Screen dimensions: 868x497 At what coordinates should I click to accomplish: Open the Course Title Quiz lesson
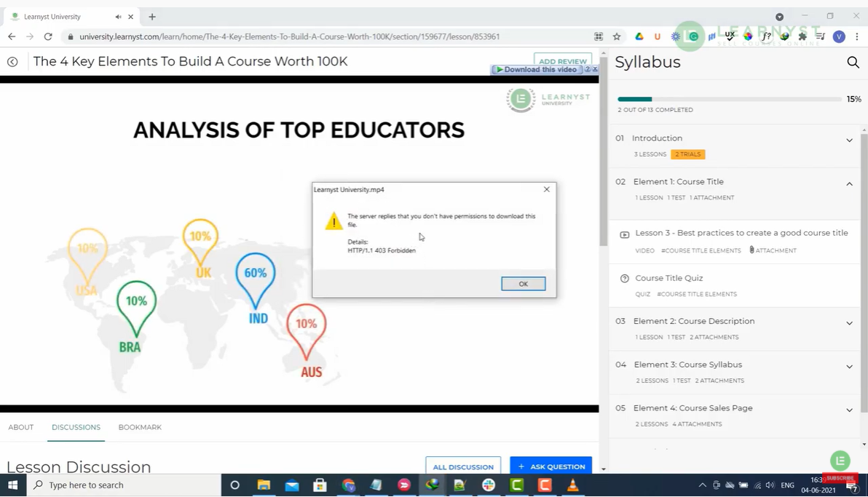coord(668,278)
